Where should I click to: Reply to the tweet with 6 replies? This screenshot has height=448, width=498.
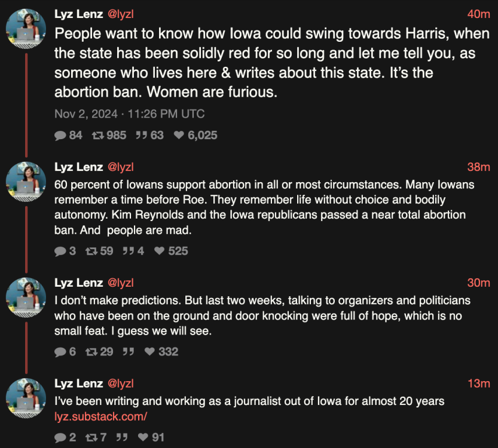click(x=60, y=352)
